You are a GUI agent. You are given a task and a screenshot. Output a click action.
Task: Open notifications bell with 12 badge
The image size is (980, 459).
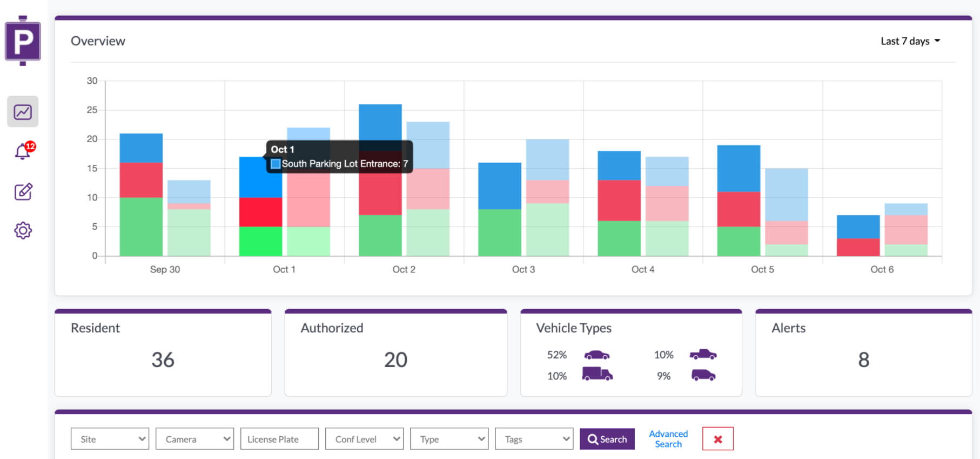click(24, 151)
